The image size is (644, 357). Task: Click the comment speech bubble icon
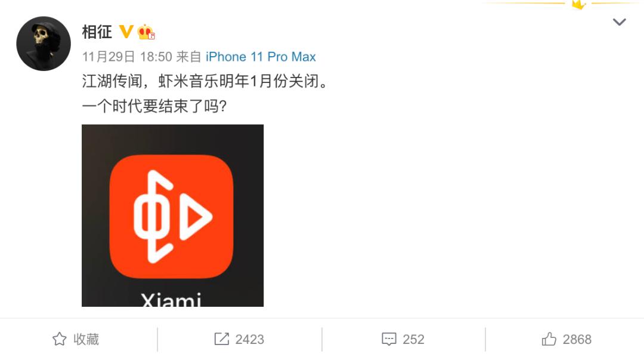[x=389, y=339]
